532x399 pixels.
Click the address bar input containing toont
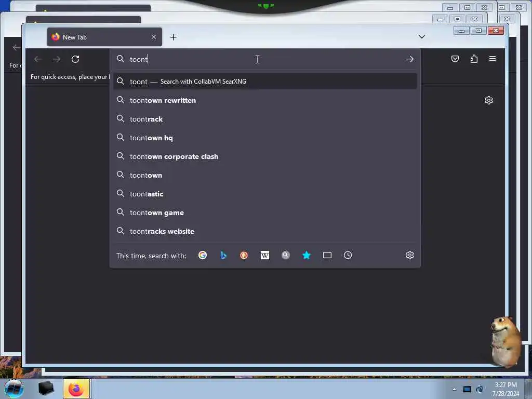tap(264, 59)
